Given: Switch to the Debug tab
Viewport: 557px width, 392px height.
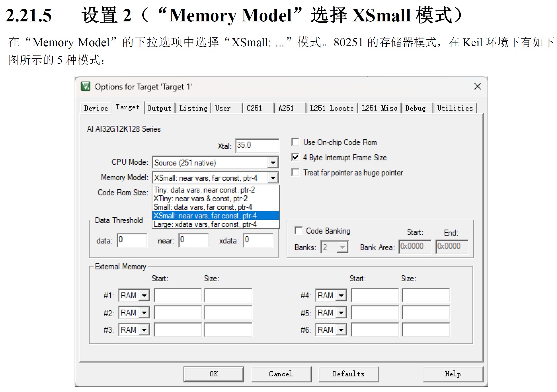Looking at the screenshot, I should coord(416,108).
